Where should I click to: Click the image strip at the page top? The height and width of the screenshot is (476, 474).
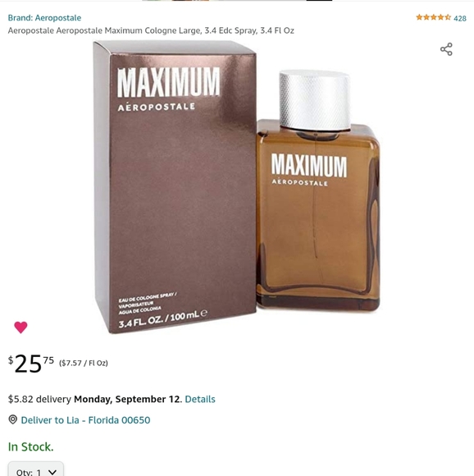point(237,0)
